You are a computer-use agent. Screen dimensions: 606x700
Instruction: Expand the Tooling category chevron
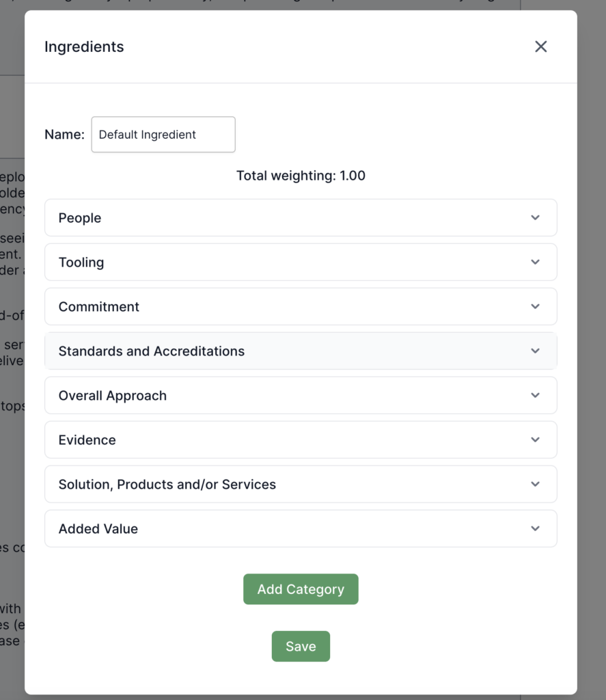coord(535,262)
